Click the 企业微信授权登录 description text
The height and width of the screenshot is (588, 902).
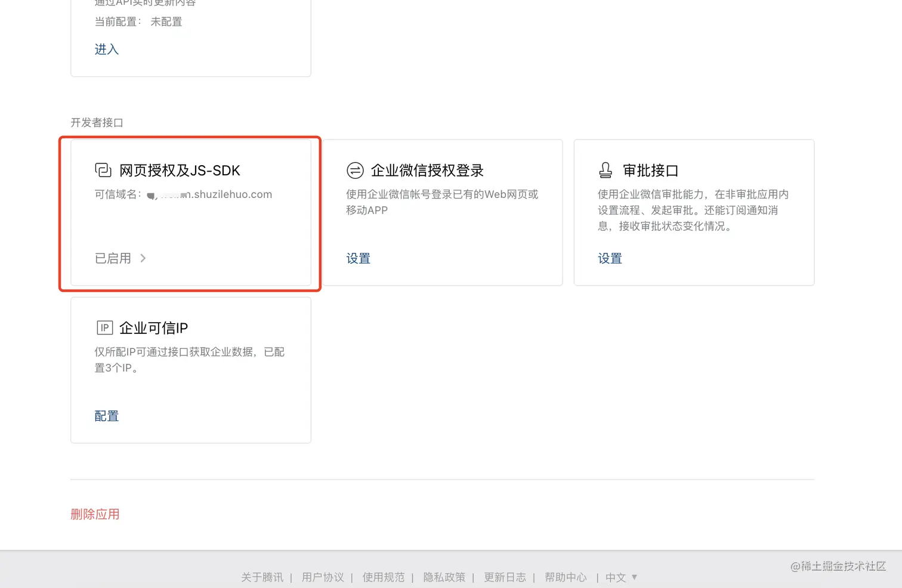442,202
